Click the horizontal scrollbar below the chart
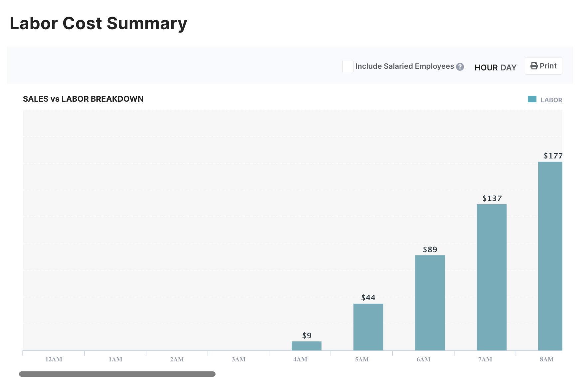Image resolution: width=588 pixels, height=388 pixels. pos(117,374)
